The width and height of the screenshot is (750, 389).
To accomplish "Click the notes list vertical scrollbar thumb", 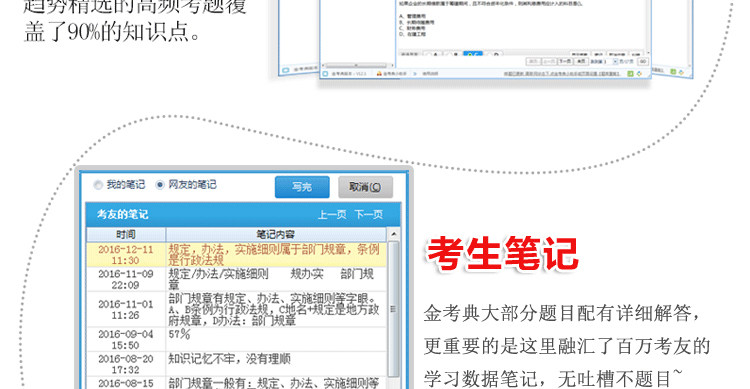I will point(393,309).
